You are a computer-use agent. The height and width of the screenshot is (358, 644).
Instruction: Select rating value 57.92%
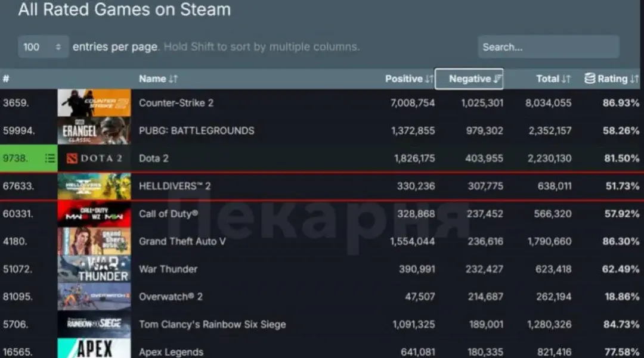[622, 214]
